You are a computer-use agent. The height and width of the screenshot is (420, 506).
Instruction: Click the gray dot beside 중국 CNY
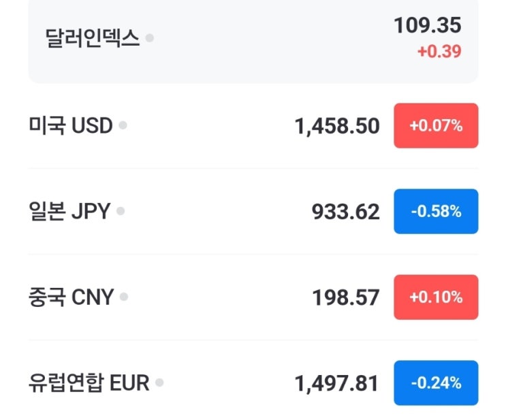click(124, 297)
